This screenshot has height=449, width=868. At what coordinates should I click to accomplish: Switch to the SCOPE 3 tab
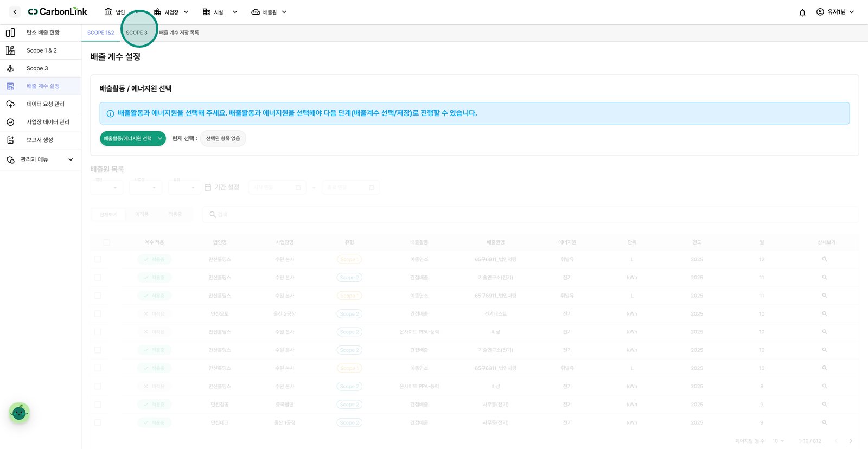point(137,33)
